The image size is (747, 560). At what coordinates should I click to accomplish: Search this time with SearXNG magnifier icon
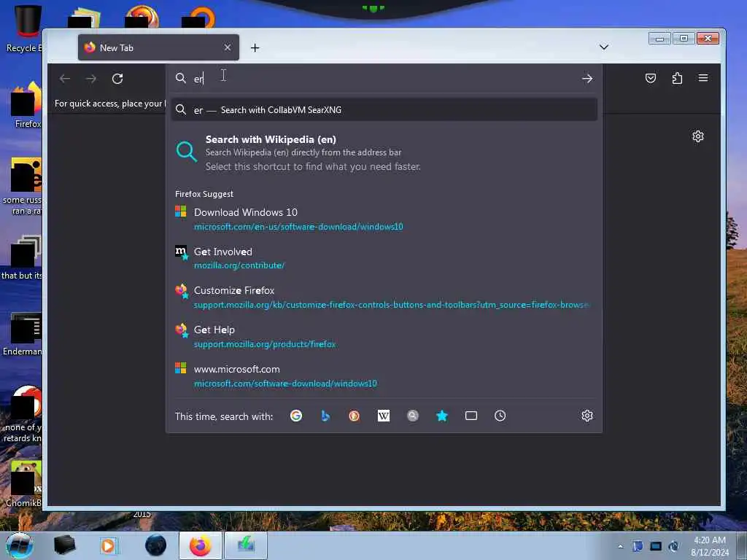point(413,416)
